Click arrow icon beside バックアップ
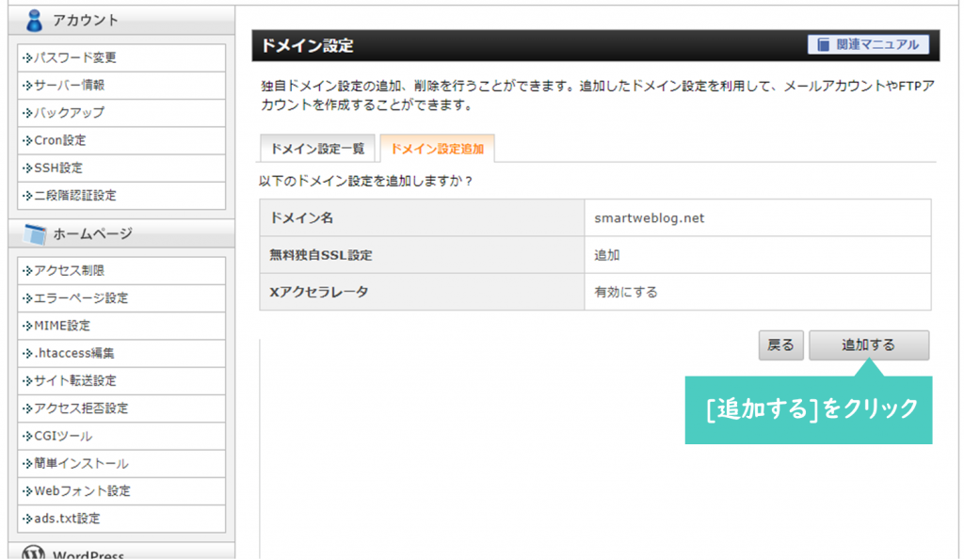Screen dimensions: 964x560 pos(27,113)
